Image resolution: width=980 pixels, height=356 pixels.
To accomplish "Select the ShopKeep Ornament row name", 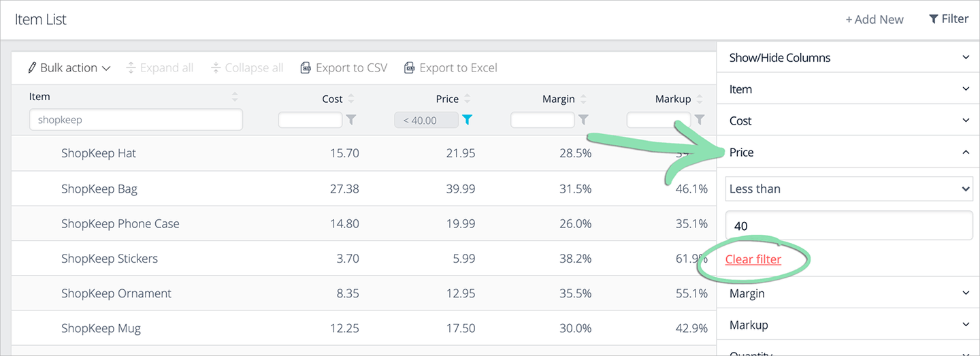I will point(116,293).
